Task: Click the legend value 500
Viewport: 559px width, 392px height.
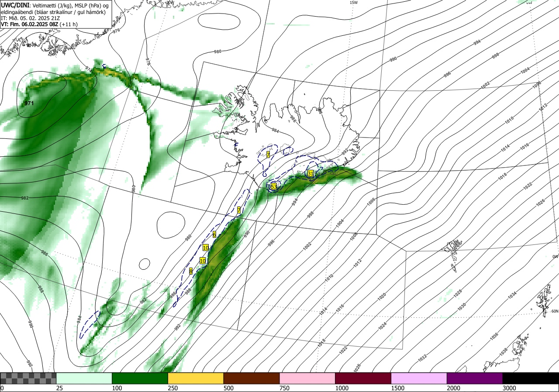Action: [x=228, y=388]
